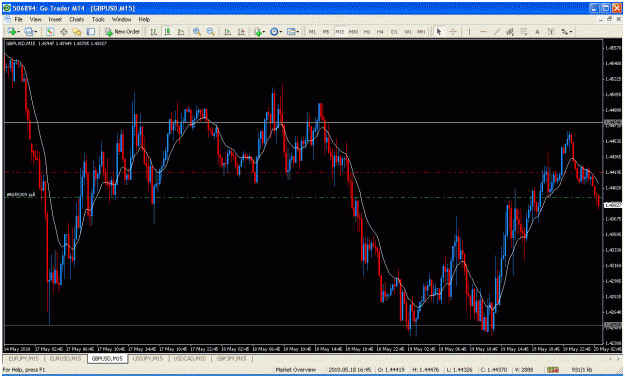Zoom in on the chart
The width and height of the screenshot is (625, 376).
point(197,31)
